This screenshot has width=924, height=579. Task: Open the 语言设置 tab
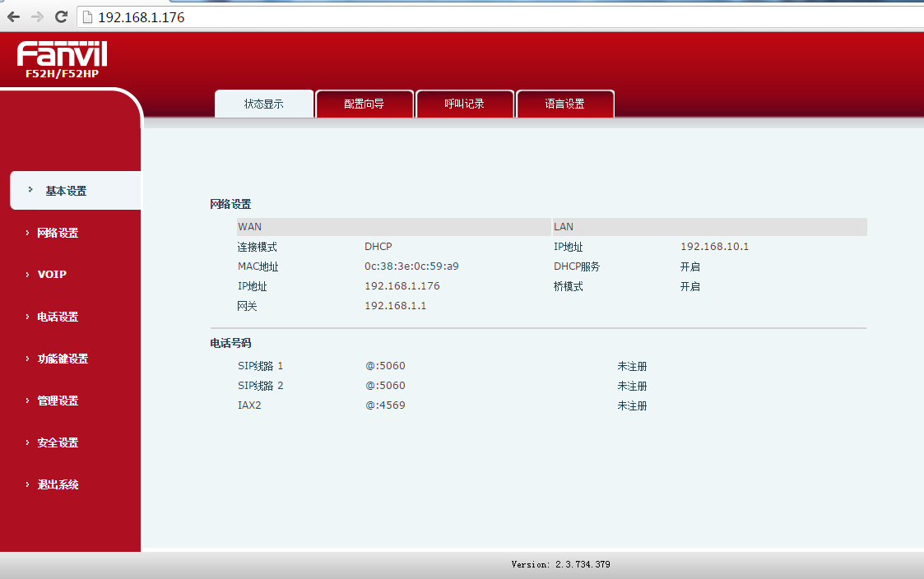pyautogui.click(x=564, y=104)
